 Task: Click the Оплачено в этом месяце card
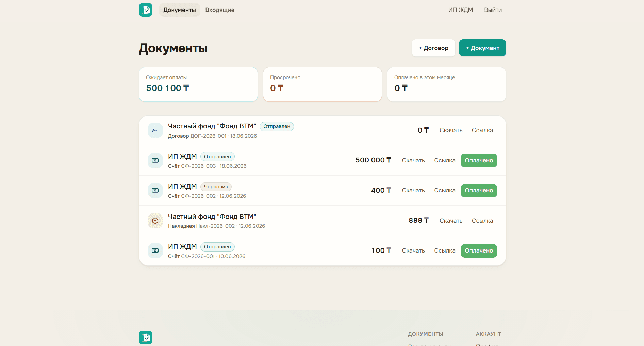[447, 84]
